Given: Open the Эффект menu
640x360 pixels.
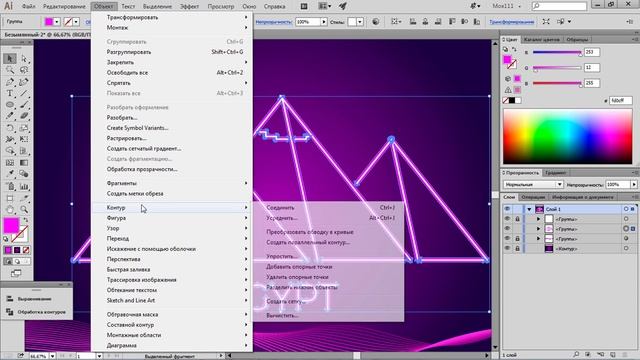Looking at the screenshot, I should (189, 6).
